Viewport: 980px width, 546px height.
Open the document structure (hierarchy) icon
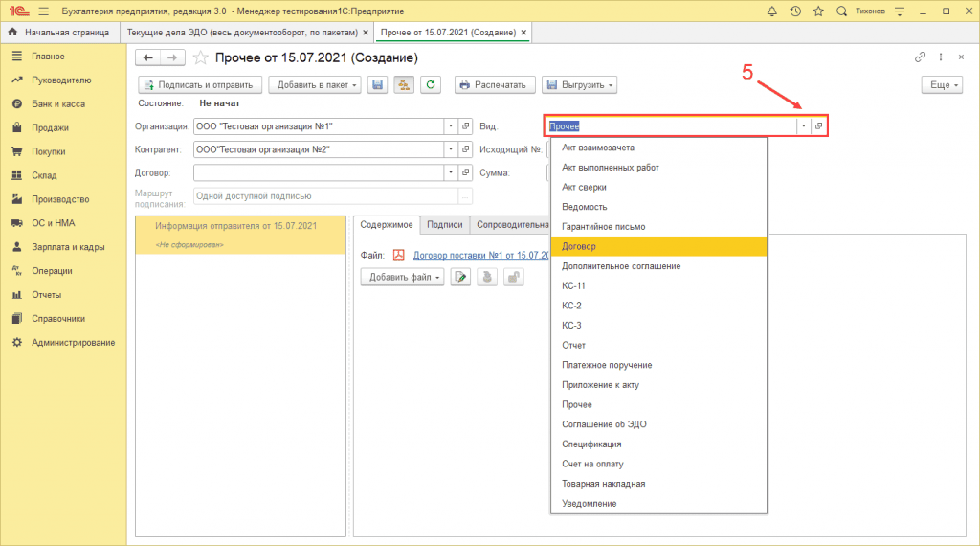pyautogui.click(x=404, y=85)
